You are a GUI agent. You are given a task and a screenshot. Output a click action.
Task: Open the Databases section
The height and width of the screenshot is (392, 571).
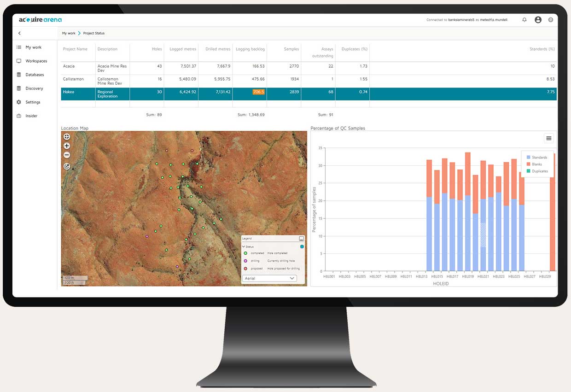[x=34, y=75]
